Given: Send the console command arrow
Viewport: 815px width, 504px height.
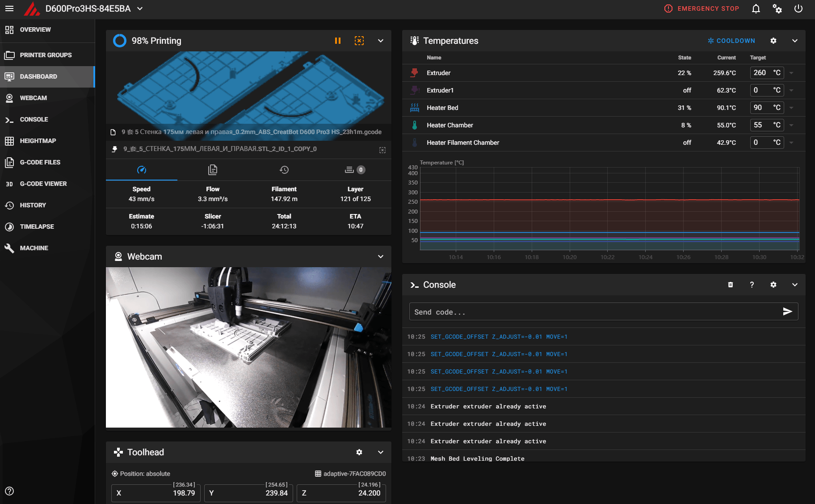Looking at the screenshot, I should point(788,311).
